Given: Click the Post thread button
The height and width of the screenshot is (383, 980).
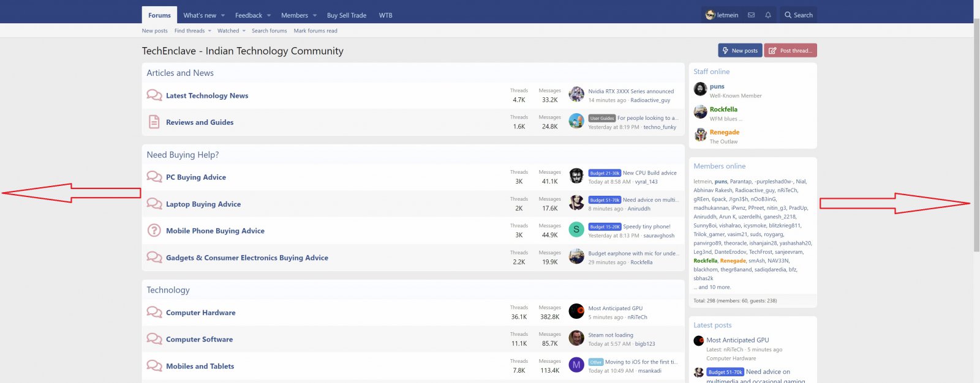Looking at the screenshot, I should click(791, 50).
